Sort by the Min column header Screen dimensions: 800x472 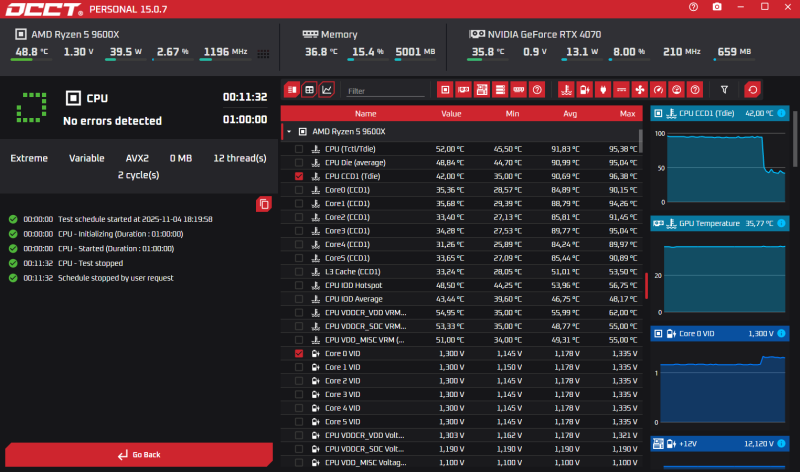pyautogui.click(x=512, y=114)
